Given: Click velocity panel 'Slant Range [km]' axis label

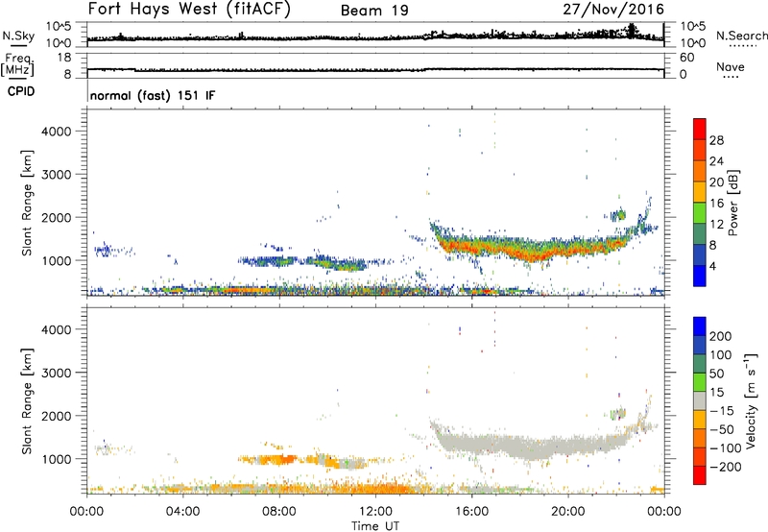Looking at the screenshot, I should pos(27,401).
